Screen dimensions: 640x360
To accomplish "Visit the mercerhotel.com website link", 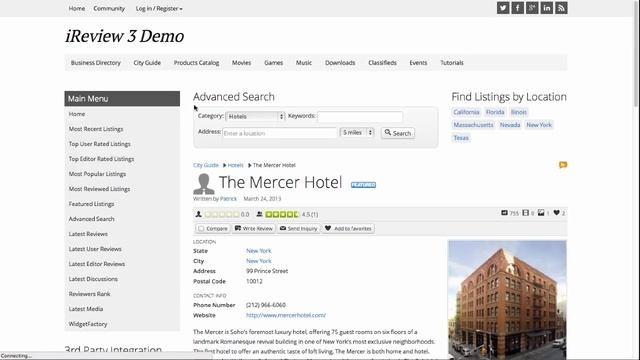I will pyautogui.click(x=286, y=315).
